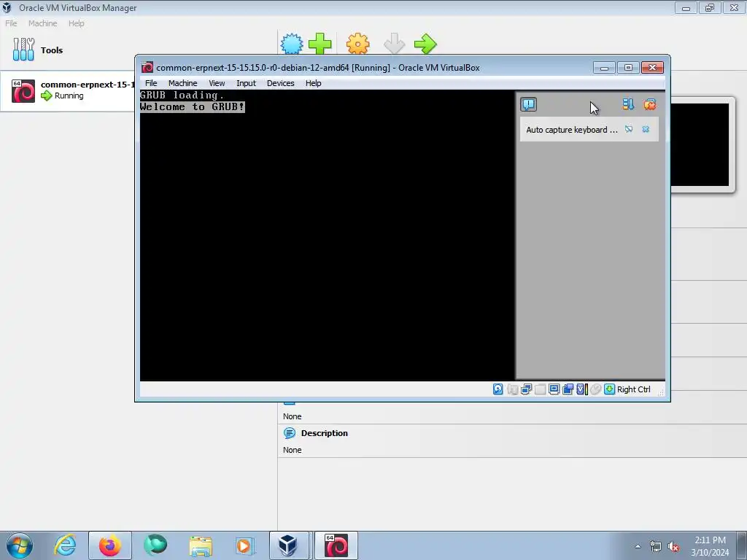747x560 pixels.
Task: Open the File menu in VirtualBox Manager
Action: [11, 23]
